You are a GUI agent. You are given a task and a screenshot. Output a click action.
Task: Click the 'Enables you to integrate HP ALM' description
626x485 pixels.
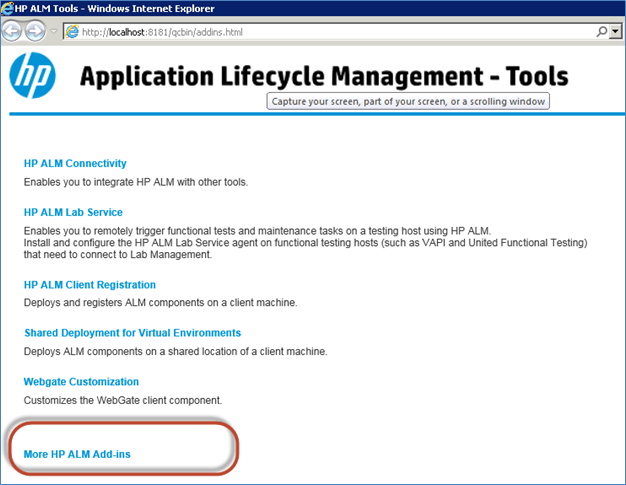coord(136,182)
